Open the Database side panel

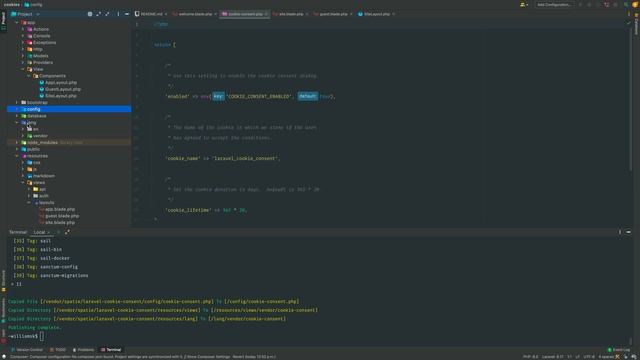636,24
